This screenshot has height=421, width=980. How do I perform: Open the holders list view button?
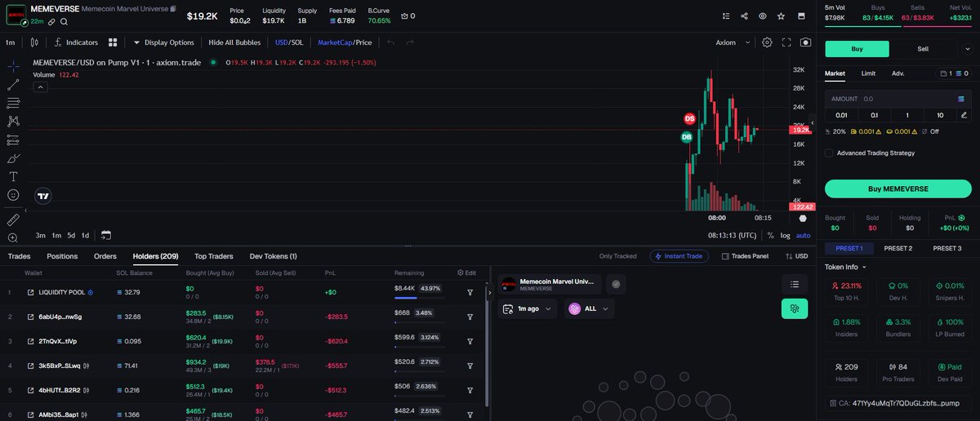coord(794,284)
